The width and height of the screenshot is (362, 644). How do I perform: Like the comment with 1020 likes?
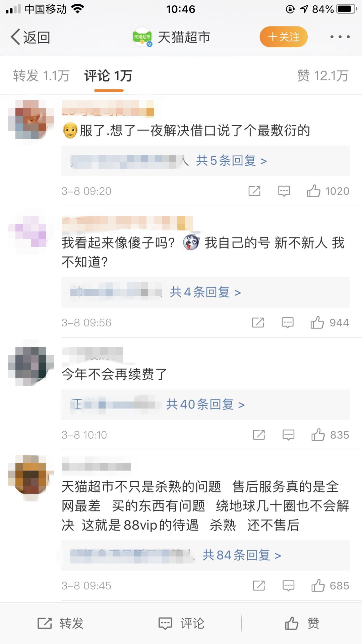point(328,191)
